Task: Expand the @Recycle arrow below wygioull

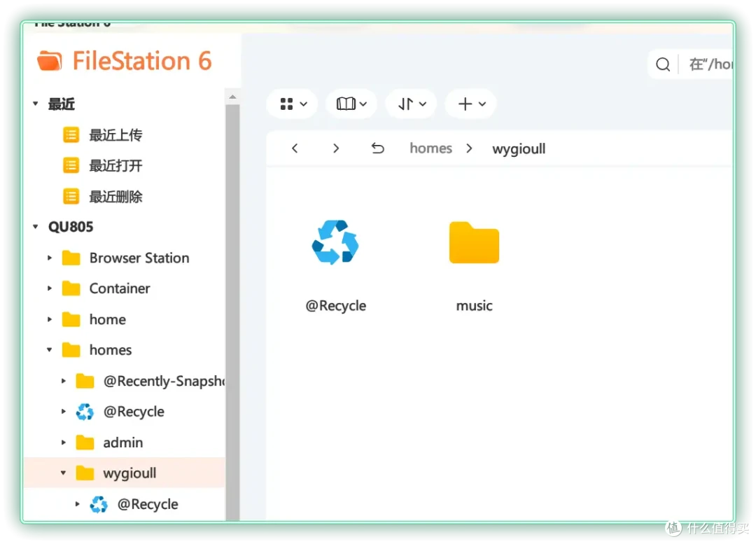Action: click(77, 504)
